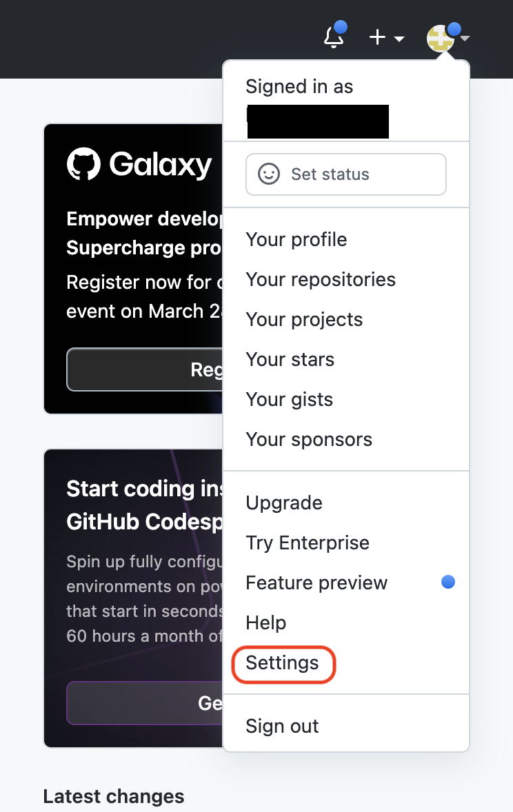The image size is (513, 812).
Task: Open Your profile from the menu
Action: point(296,239)
